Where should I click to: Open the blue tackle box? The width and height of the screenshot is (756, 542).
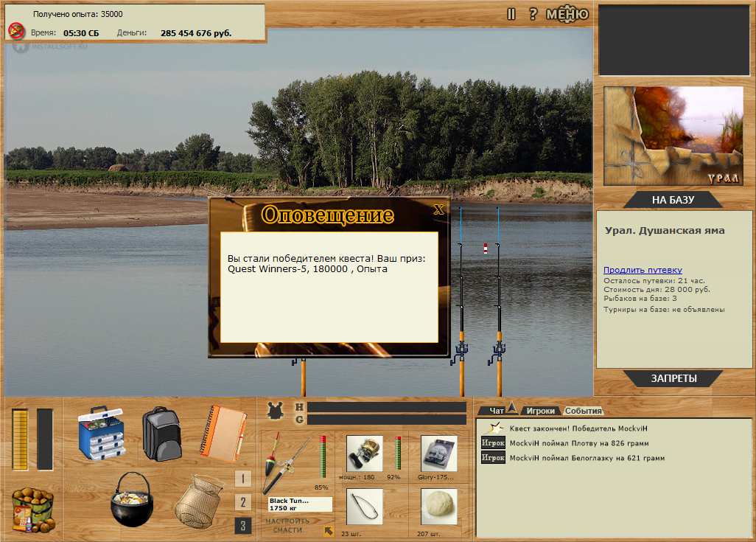pyautogui.click(x=101, y=432)
